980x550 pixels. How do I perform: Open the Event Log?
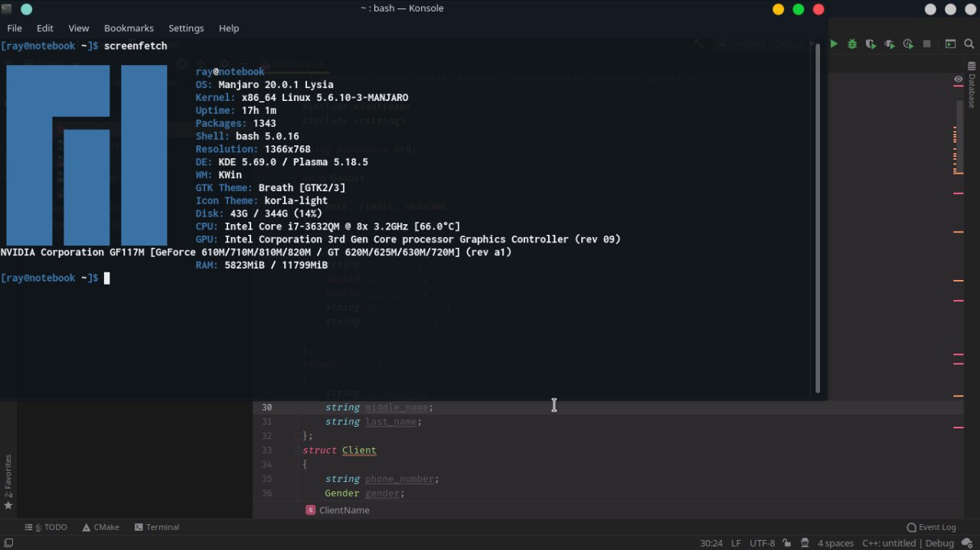tap(932, 527)
